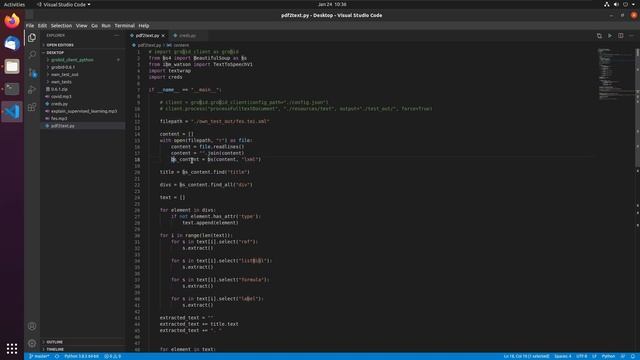Expand the Timeline section
640x360 pixels.
55,349
